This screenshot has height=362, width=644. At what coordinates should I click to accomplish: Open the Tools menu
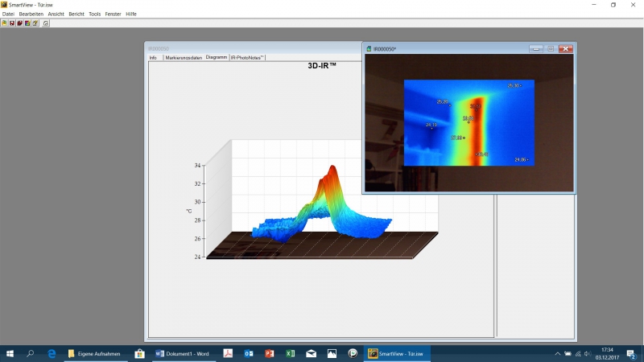tap(95, 14)
